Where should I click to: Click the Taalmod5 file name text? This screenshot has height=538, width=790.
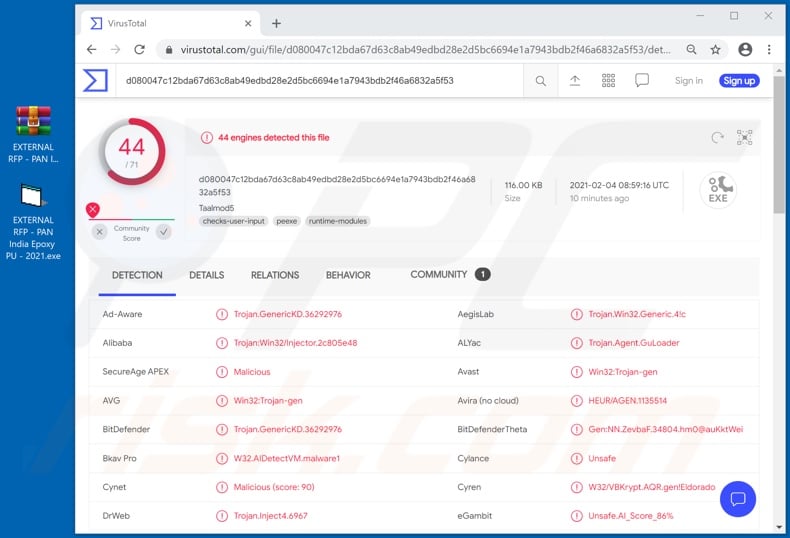[x=216, y=208]
